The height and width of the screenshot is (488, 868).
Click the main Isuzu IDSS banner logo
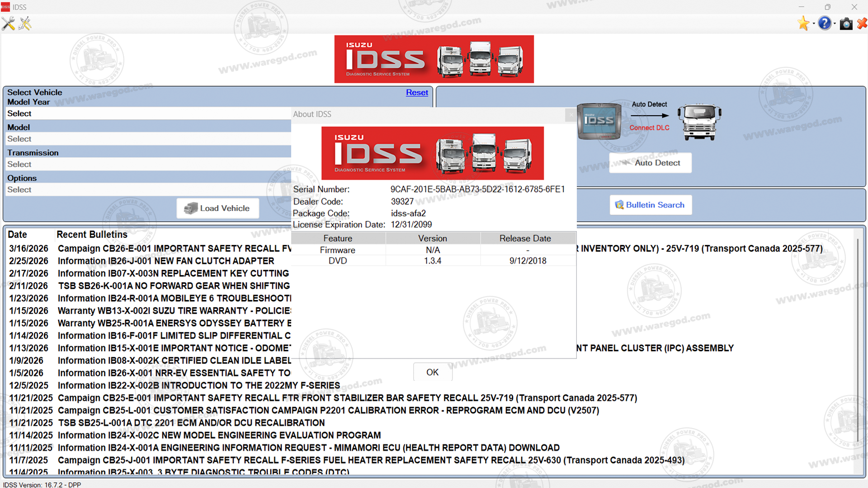(434, 59)
